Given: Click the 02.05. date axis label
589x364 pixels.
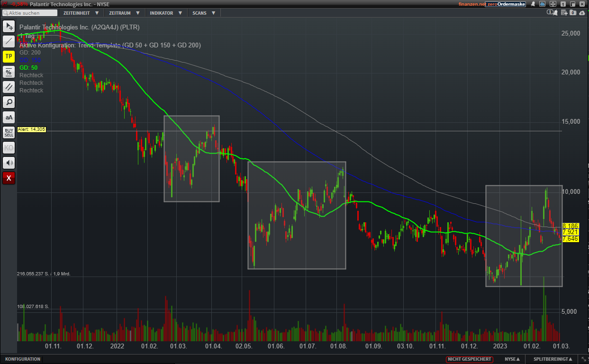Looking at the screenshot, I should 244,346.
